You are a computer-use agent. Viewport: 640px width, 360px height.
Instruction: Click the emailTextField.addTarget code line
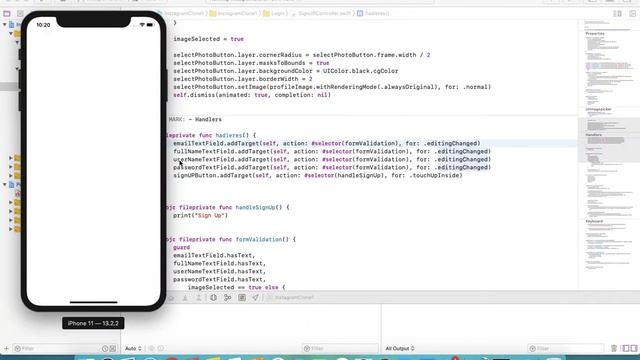(x=327, y=143)
